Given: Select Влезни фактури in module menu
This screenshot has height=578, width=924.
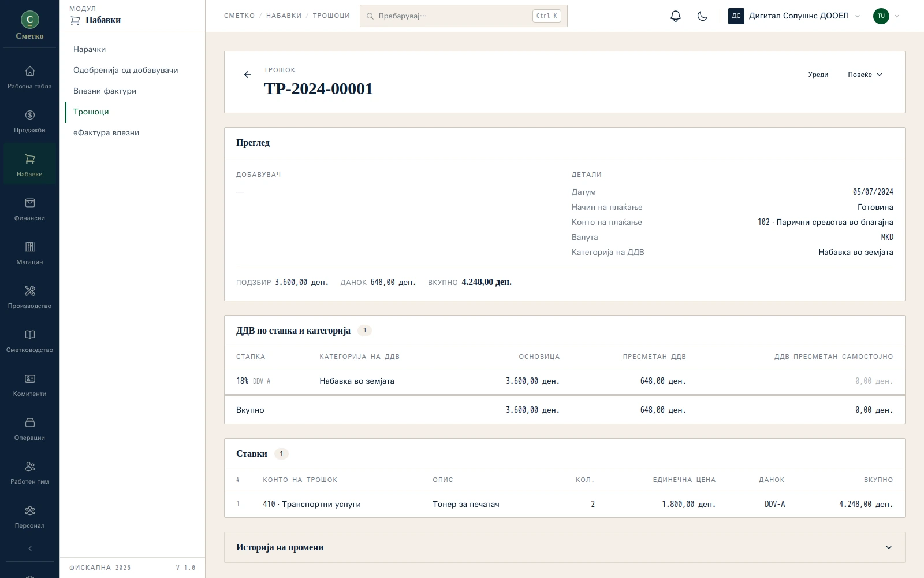Looking at the screenshot, I should (105, 91).
